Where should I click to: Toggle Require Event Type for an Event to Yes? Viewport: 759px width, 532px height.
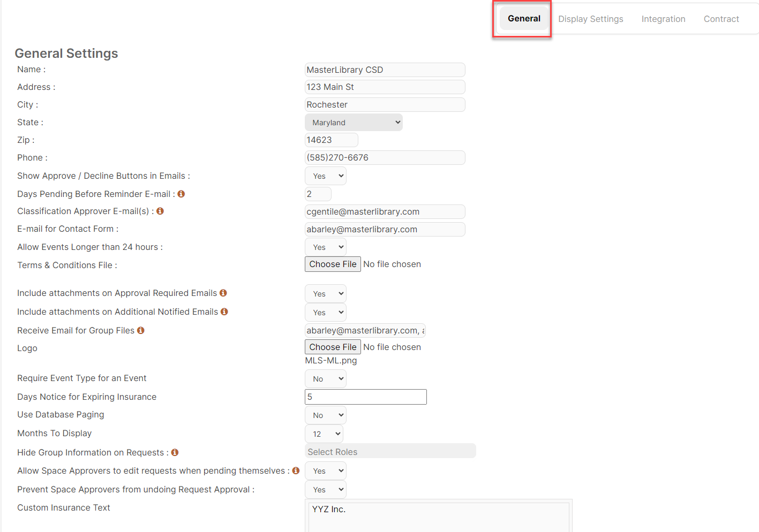click(x=325, y=378)
